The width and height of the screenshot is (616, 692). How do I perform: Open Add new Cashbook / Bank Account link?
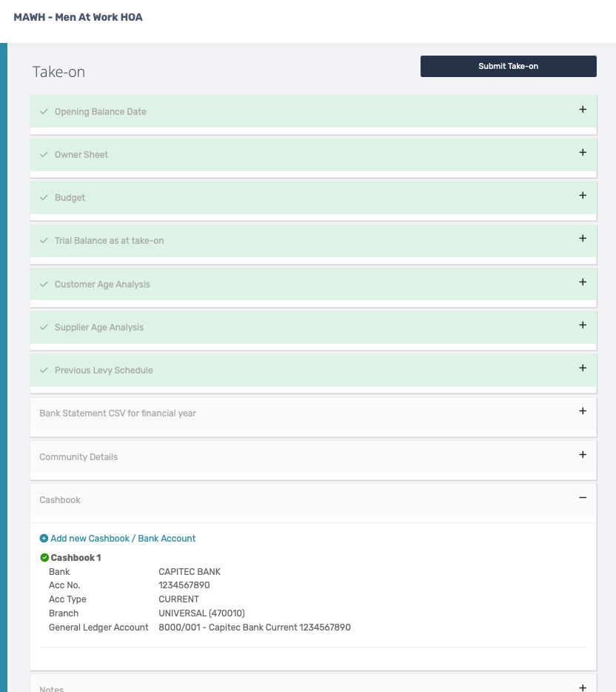(123, 539)
